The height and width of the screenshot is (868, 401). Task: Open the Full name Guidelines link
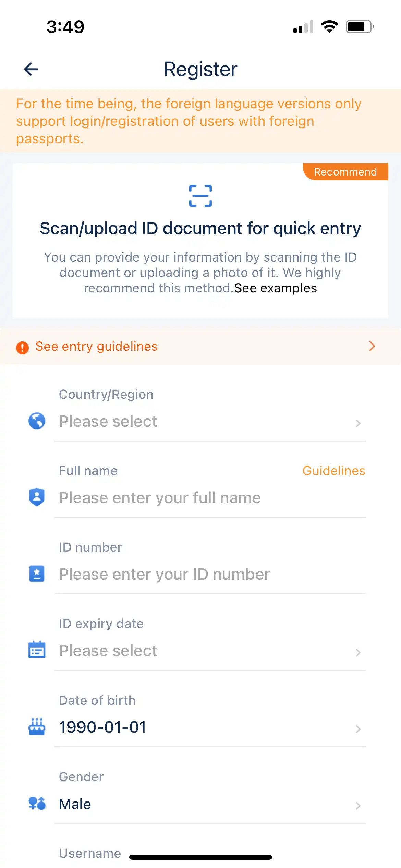pos(333,471)
